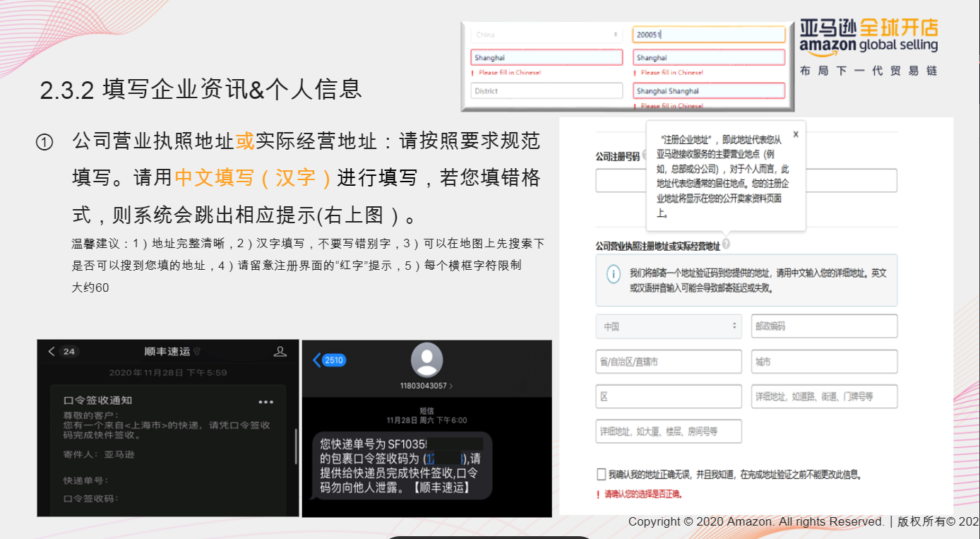The width and height of the screenshot is (980, 539).
Task: Click the District input field
Action: point(546,90)
